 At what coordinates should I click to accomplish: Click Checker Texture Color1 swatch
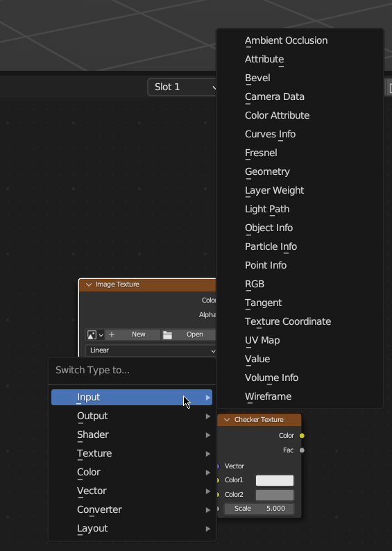(275, 480)
